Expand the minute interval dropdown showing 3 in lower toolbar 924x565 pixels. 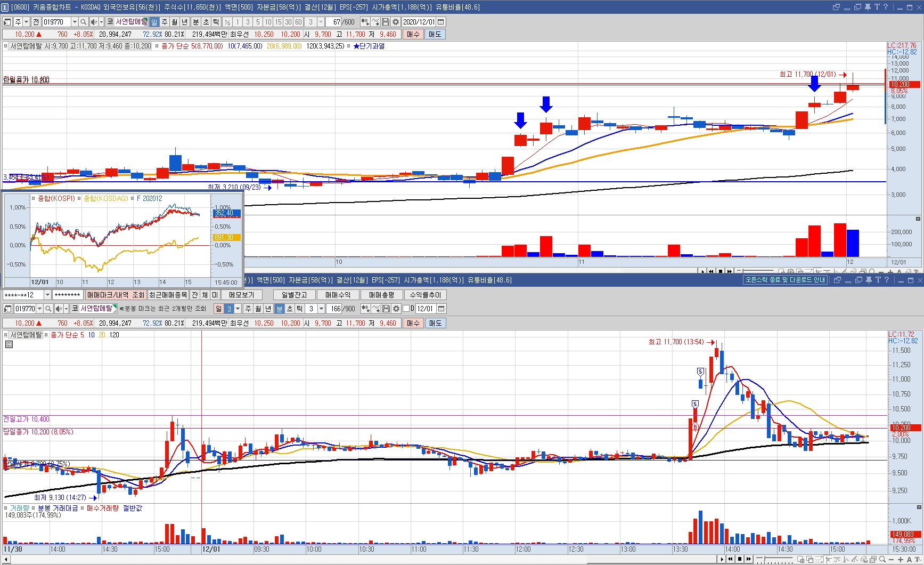(321, 309)
